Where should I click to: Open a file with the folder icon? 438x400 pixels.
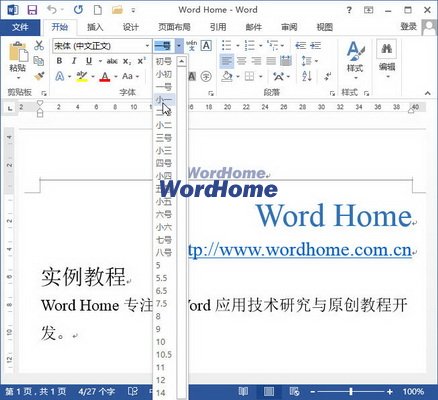(117, 10)
